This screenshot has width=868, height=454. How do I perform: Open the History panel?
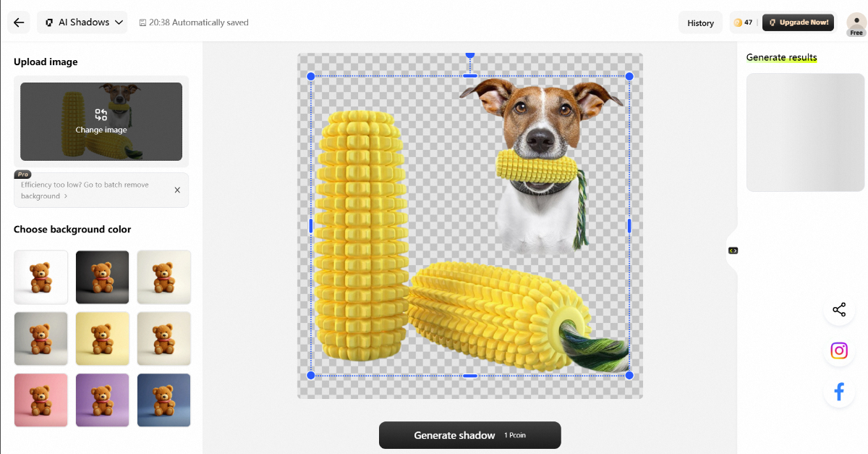699,22
